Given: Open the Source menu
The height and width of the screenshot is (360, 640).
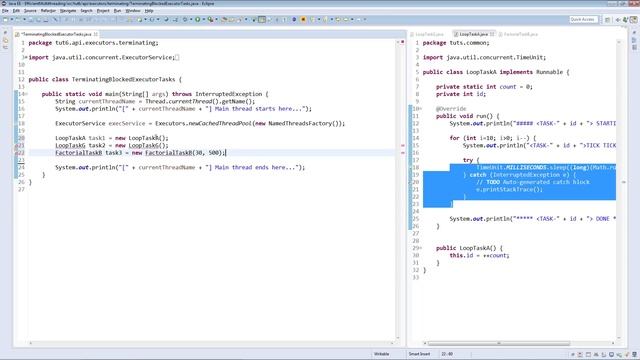Looking at the screenshot, I should click(30, 11).
